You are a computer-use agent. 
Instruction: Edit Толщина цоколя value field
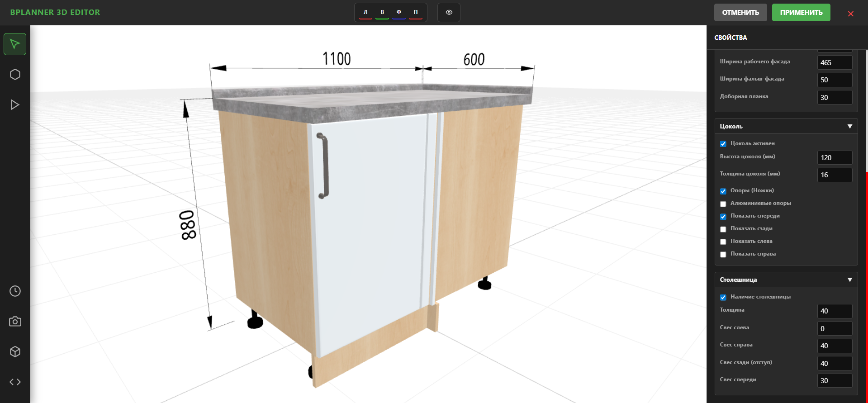point(835,175)
